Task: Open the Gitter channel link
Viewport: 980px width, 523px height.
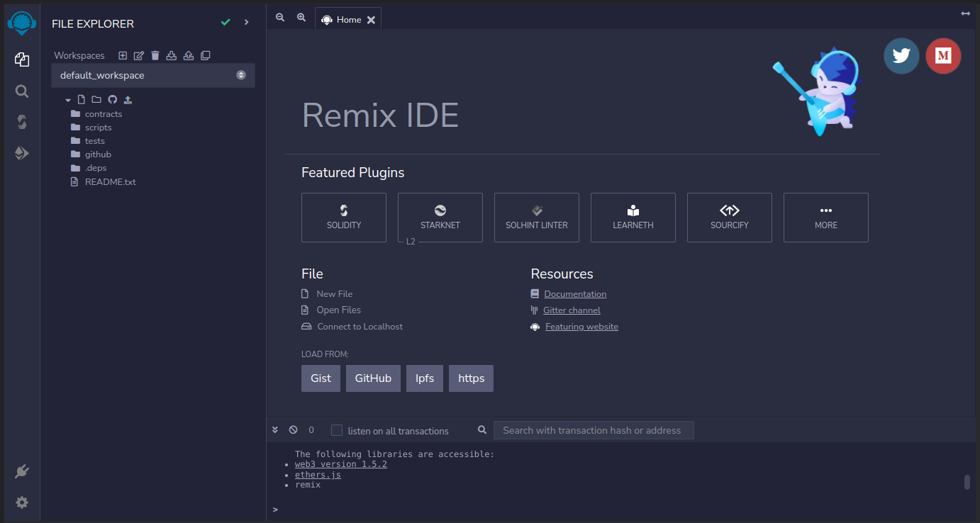Action: (x=572, y=310)
